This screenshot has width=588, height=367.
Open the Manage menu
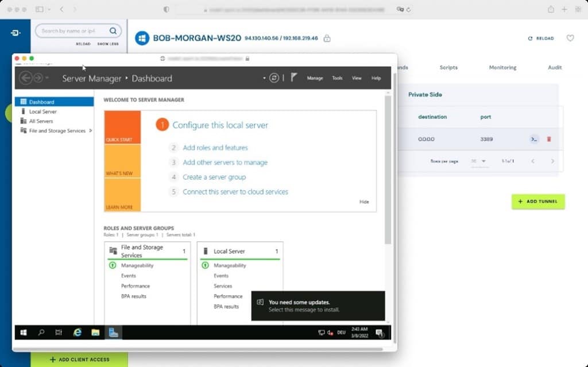point(315,78)
